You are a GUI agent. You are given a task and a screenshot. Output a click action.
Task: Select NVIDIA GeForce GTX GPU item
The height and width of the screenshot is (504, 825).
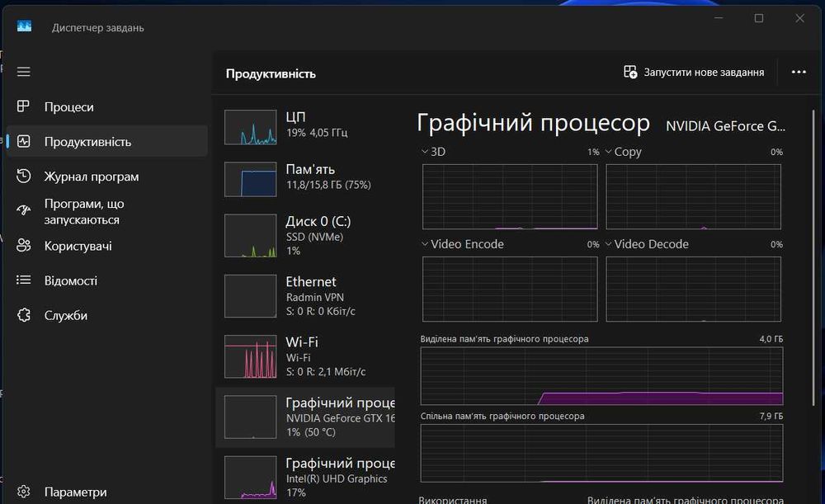point(305,417)
